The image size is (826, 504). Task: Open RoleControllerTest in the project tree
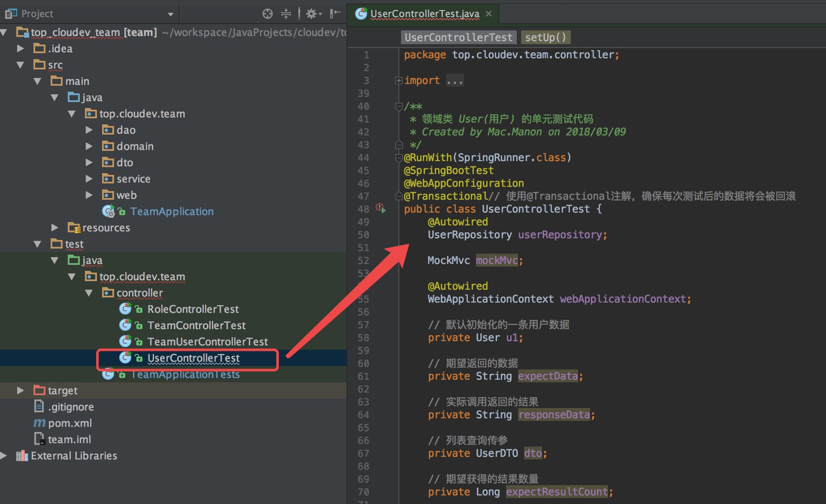coord(193,309)
